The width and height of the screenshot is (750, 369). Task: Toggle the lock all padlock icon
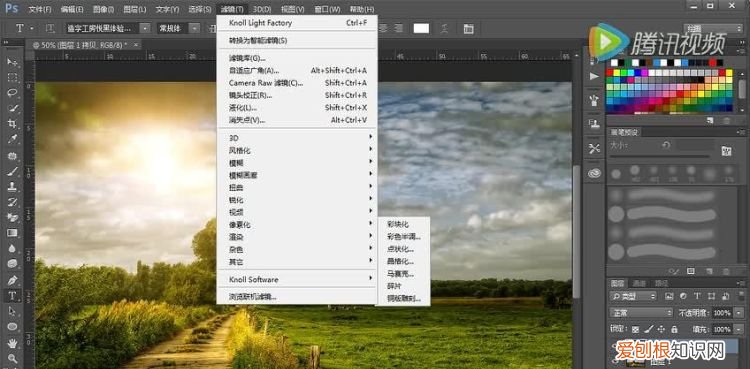(x=674, y=329)
